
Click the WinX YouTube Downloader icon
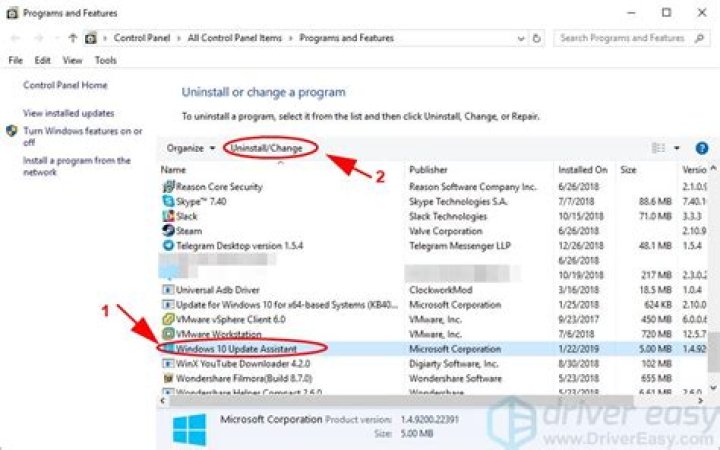tap(169, 364)
